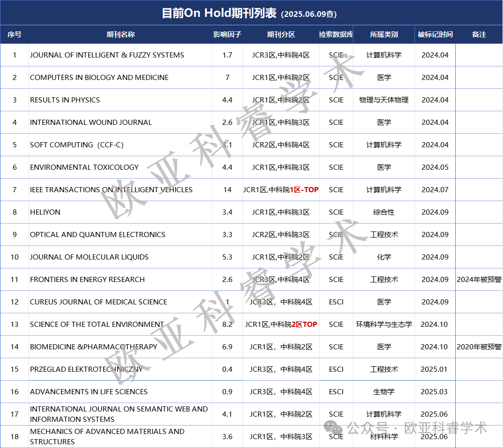Click impact factor 14 for IEEE Transactions
Viewport: 503px width, 448px height.
pyautogui.click(x=227, y=189)
